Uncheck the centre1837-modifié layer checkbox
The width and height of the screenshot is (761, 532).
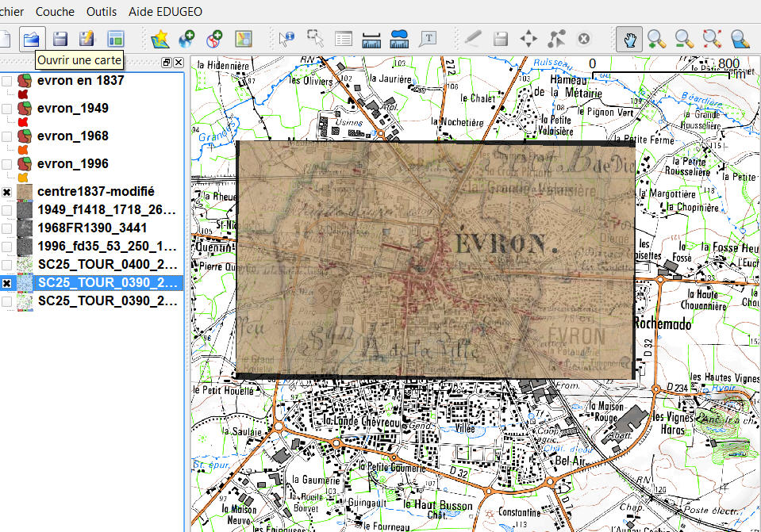pyautogui.click(x=7, y=192)
